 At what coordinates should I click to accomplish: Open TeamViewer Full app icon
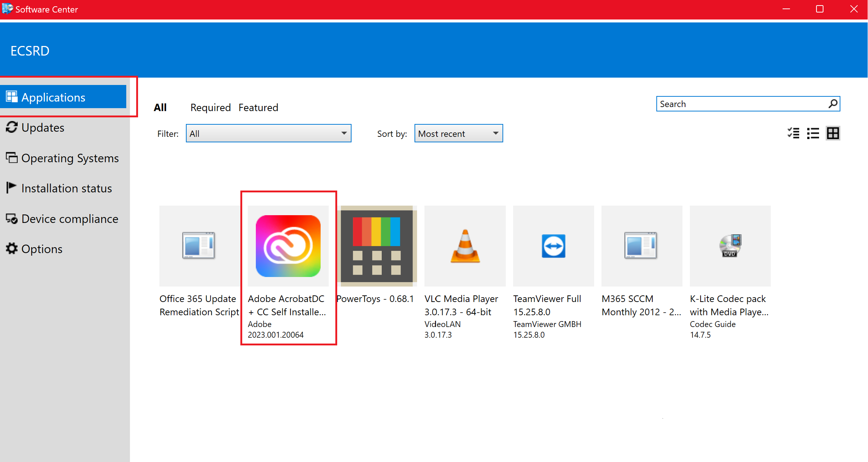[x=554, y=246]
